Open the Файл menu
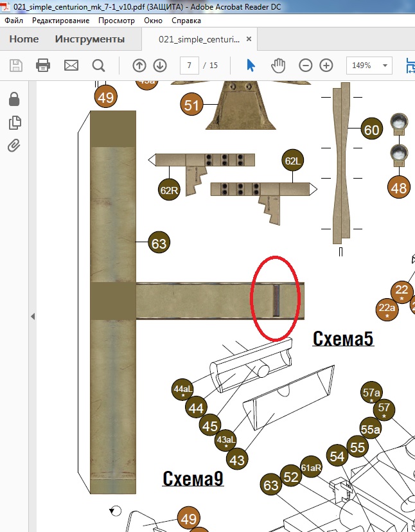Image resolution: width=415 pixels, height=532 pixels. (13, 21)
